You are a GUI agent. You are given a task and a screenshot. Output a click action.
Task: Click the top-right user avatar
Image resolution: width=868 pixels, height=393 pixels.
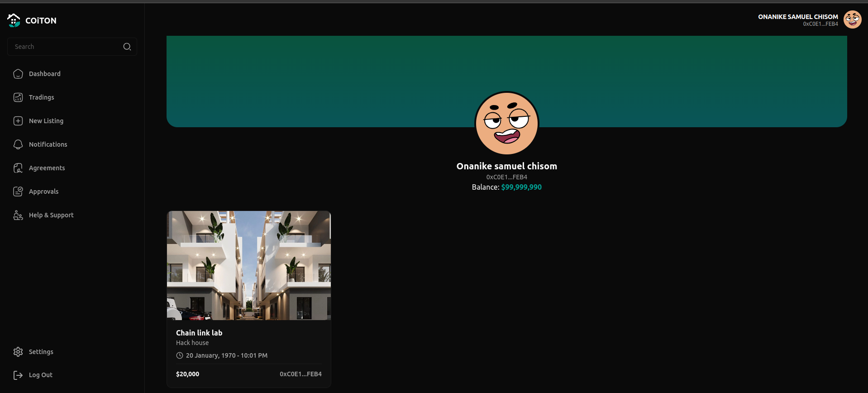(x=853, y=19)
